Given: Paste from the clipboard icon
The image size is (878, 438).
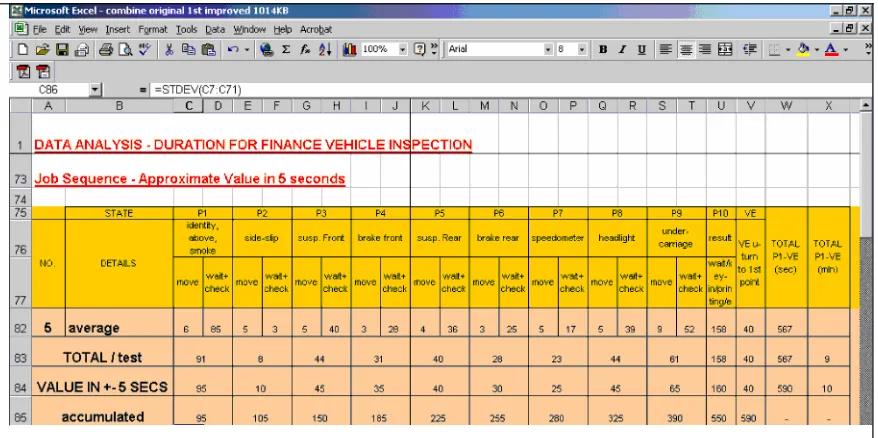Looking at the screenshot, I should (208, 50).
